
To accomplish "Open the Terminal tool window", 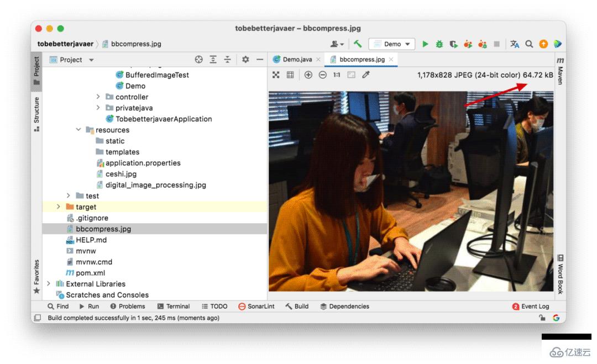I will pyautogui.click(x=173, y=306).
